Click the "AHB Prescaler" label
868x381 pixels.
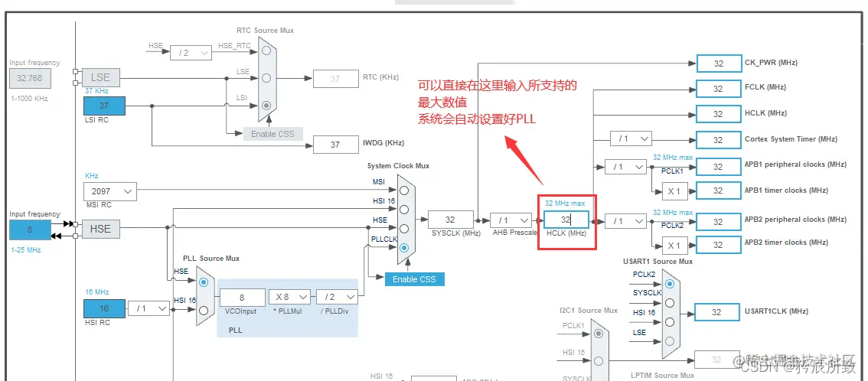point(516,233)
